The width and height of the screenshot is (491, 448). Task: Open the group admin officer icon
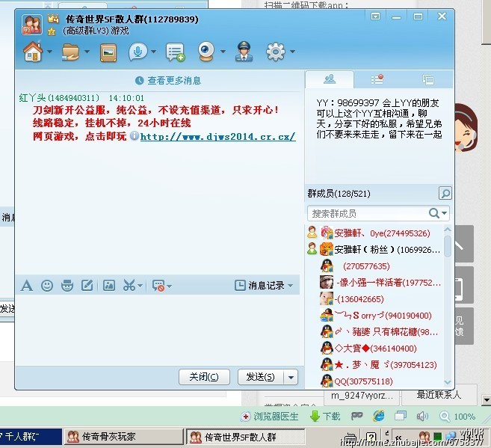click(x=244, y=52)
